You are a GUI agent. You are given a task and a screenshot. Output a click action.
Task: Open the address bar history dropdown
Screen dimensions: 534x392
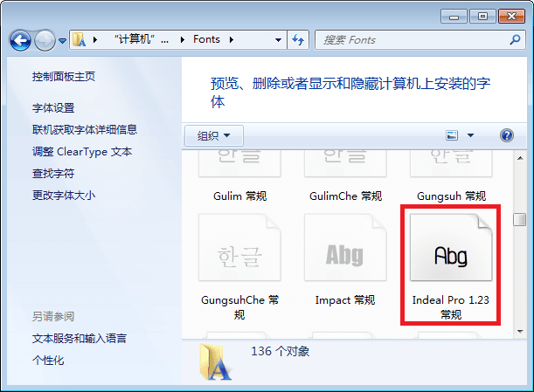(x=278, y=40)
